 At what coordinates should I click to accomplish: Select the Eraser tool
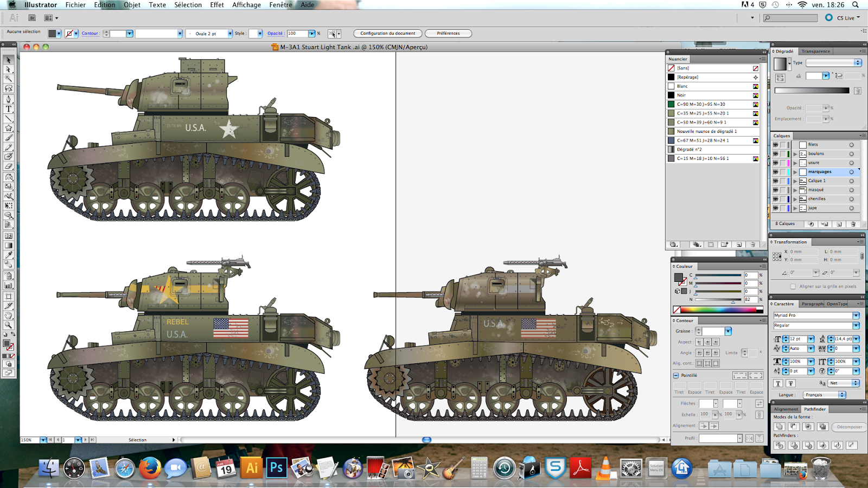[9, 166]
